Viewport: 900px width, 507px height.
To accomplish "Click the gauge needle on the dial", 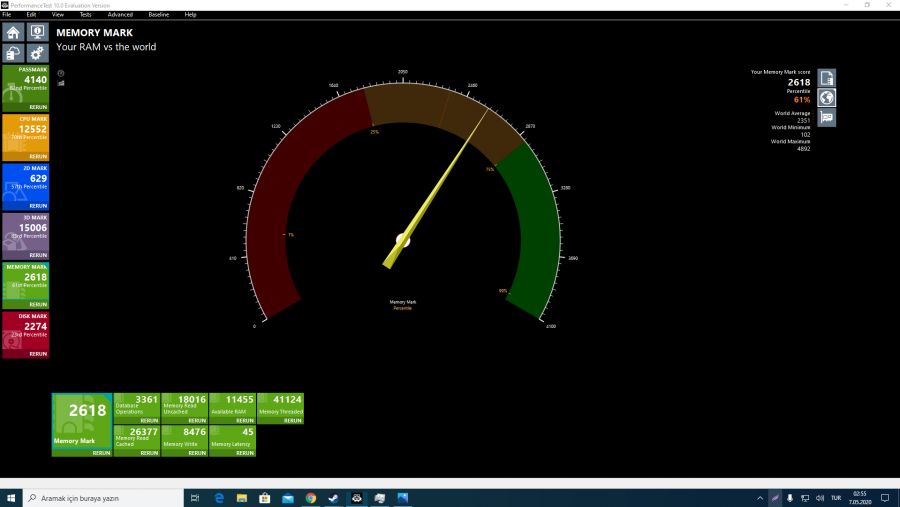I will tap(436, 187).
